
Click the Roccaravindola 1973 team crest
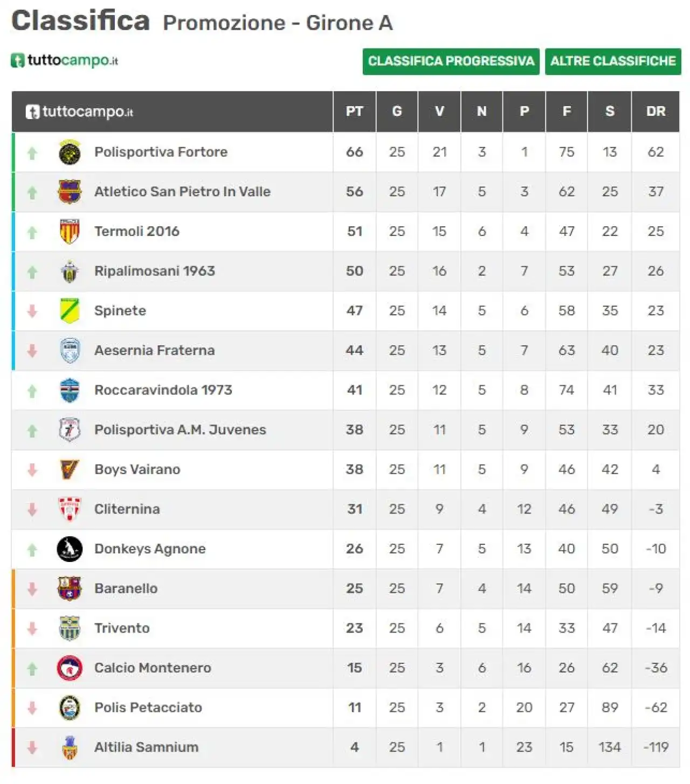pos(70,390)
